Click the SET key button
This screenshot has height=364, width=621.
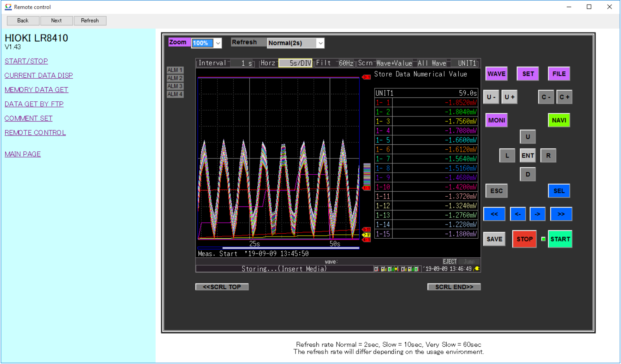click(528, 74)
